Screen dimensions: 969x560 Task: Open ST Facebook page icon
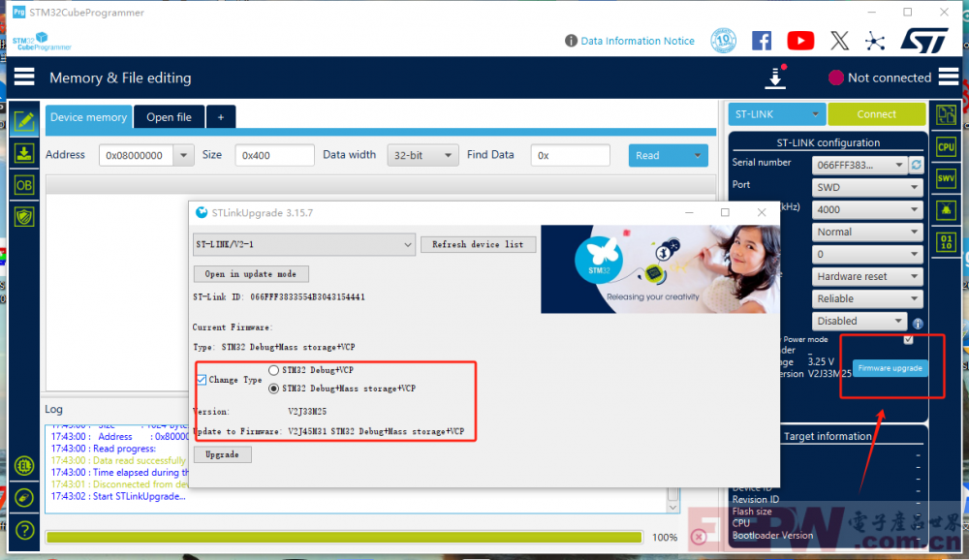coord(762,41)
